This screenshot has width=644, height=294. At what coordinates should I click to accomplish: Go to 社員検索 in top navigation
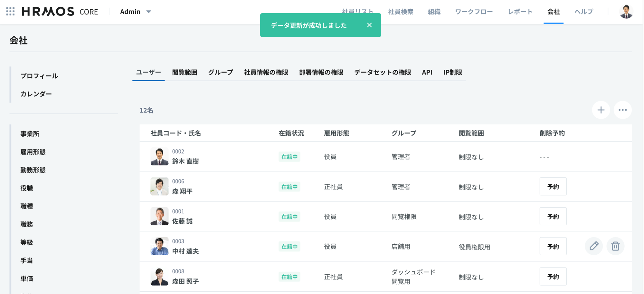401,12
